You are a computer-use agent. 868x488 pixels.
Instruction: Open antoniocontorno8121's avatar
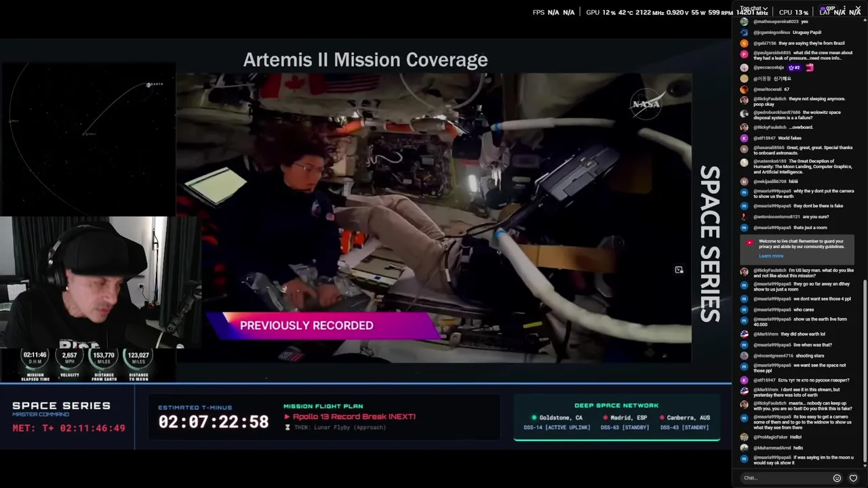coord(745,217)
